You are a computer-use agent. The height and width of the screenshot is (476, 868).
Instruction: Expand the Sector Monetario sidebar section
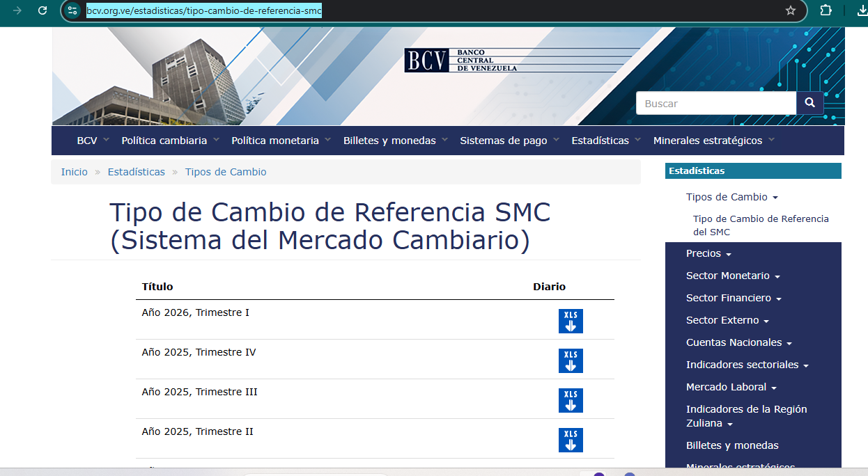point(732,276)
